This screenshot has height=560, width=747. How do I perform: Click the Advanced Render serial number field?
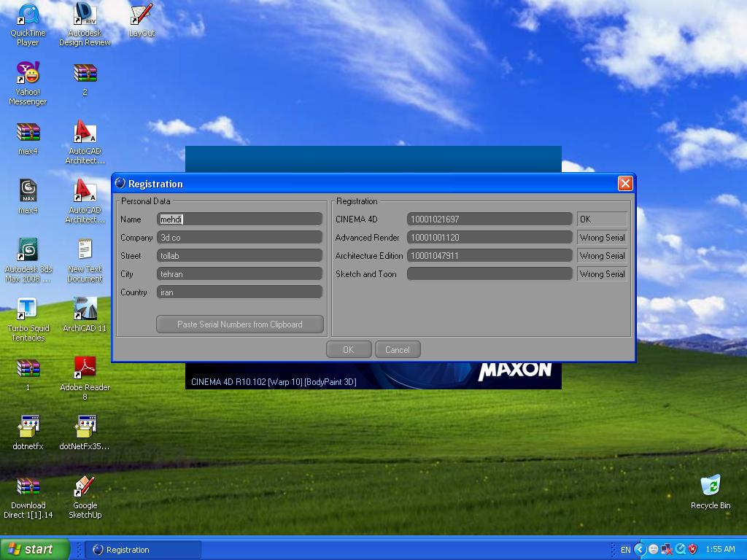(489, 237)
